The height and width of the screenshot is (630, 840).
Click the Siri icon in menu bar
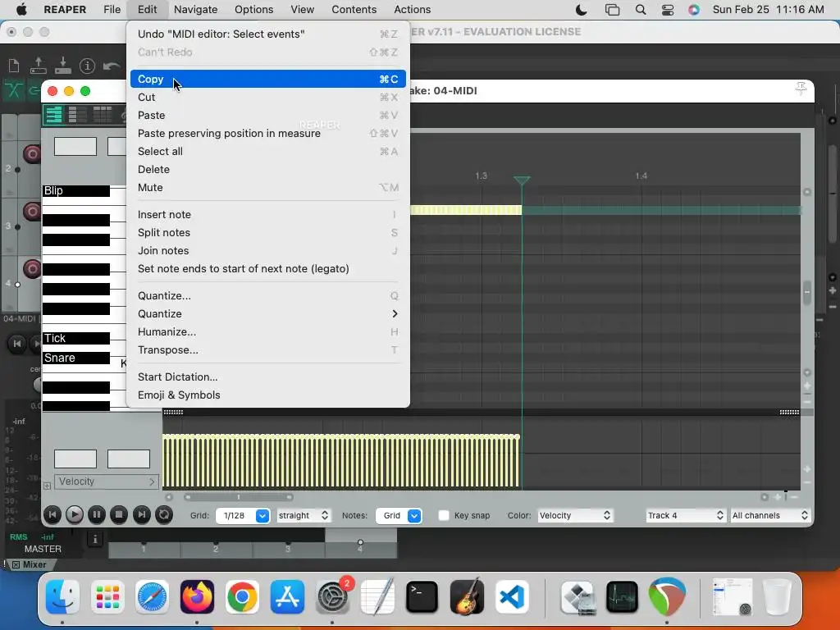(x=694, y=10)
